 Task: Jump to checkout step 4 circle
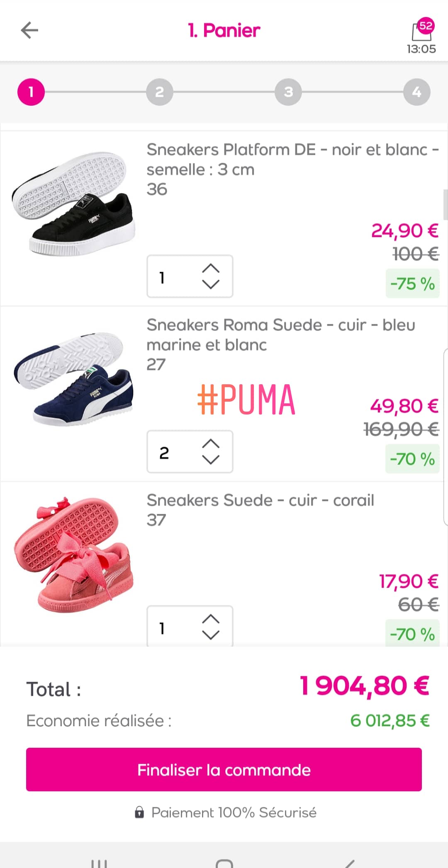416,92
